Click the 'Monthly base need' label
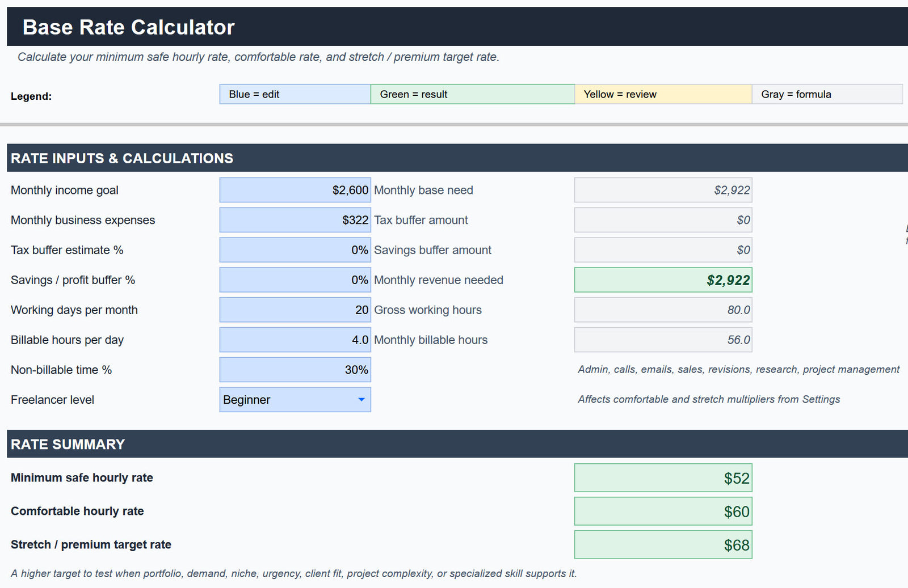Image resolution: width=908 pixels, height=588 pixels. [x=423, y=191]
